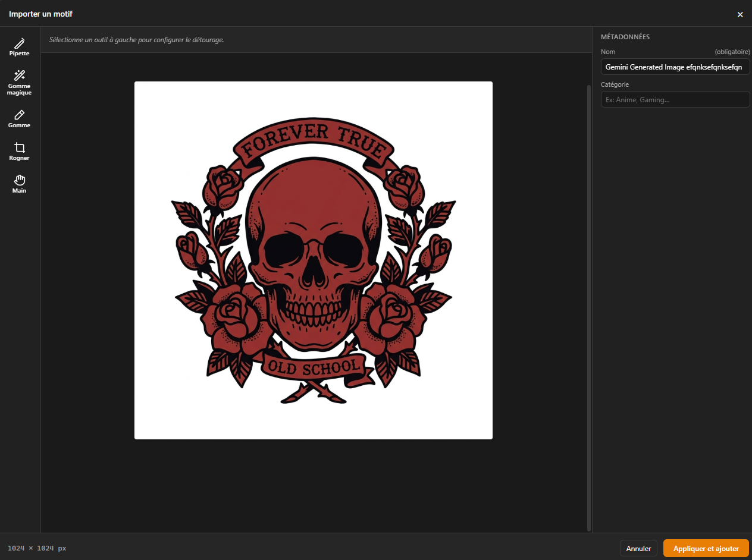Click the Catégorie input field
Image resolution: width=752 pixels, height=560 pixels.
pyautogui.click(x=675, y=99)
